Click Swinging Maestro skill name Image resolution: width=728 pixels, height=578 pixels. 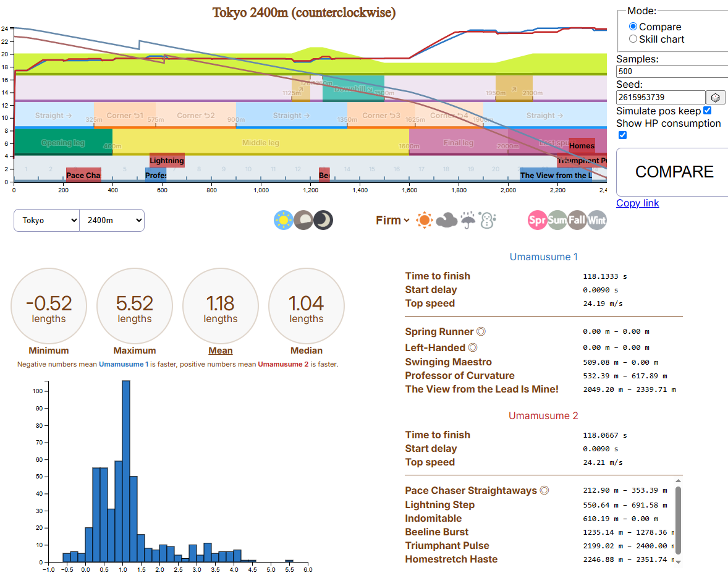(x=448, y=362)
